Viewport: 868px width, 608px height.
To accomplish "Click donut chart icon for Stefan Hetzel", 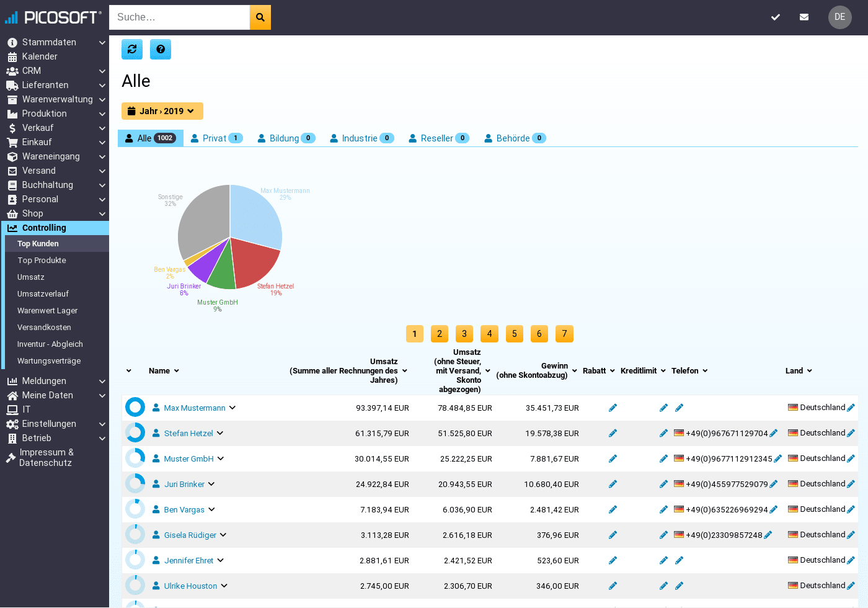I will pos(135,432).
